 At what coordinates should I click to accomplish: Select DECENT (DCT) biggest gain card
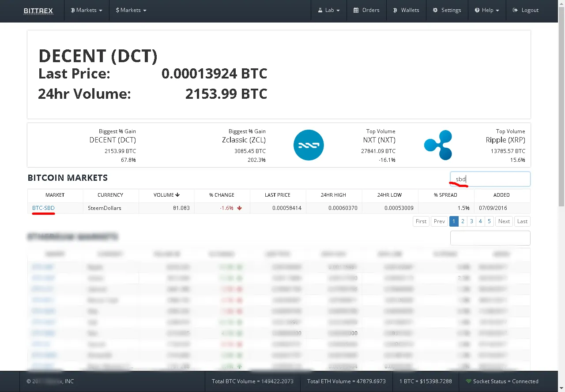(x=113, y=146)
